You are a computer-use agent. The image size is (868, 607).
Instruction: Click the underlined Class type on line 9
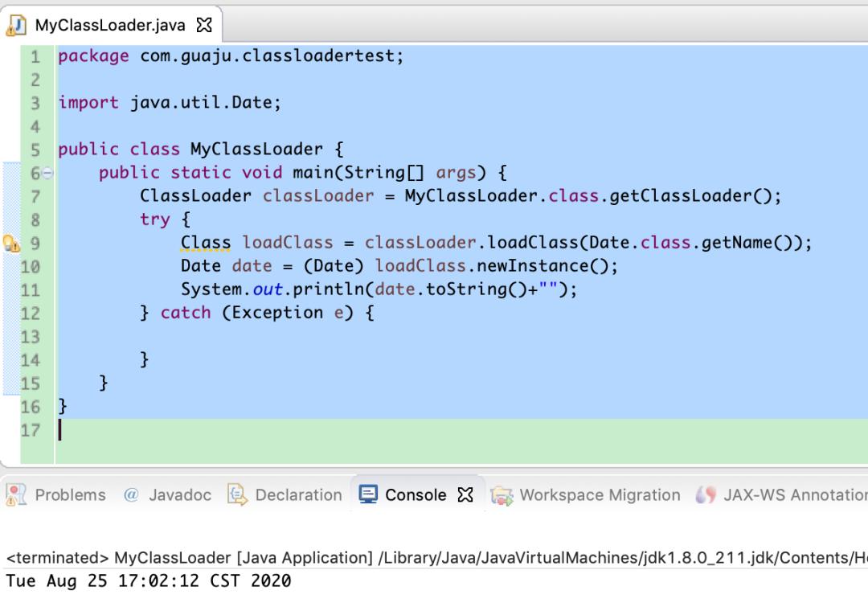click(x=206, y=243)
